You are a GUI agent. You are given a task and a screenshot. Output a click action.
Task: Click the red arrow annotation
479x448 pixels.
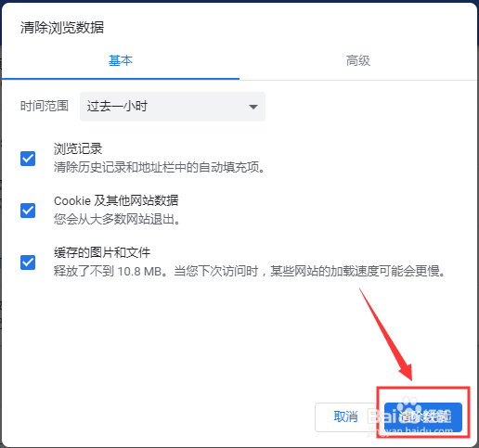386,335
